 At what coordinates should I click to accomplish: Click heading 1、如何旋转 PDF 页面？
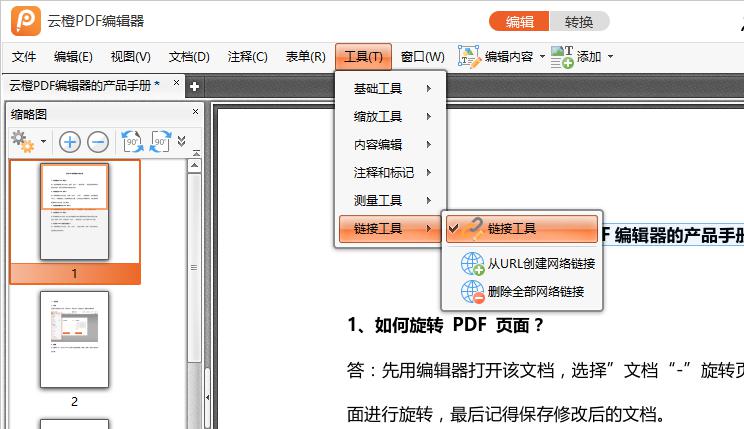pos(445,325)
